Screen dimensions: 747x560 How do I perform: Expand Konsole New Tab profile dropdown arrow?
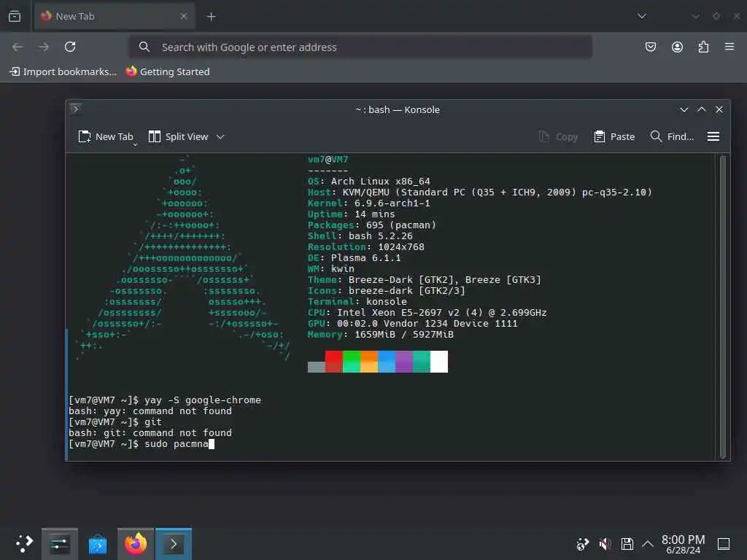(x=135, y=144)
